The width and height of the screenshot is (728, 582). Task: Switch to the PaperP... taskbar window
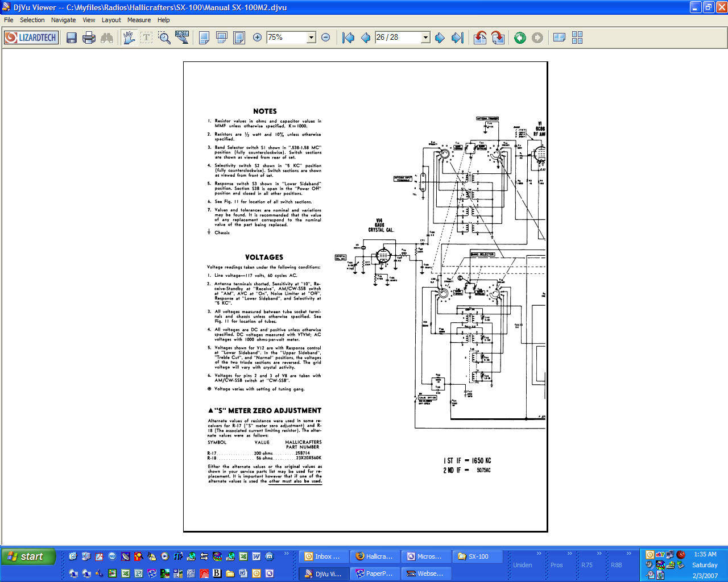coord(374,573)
